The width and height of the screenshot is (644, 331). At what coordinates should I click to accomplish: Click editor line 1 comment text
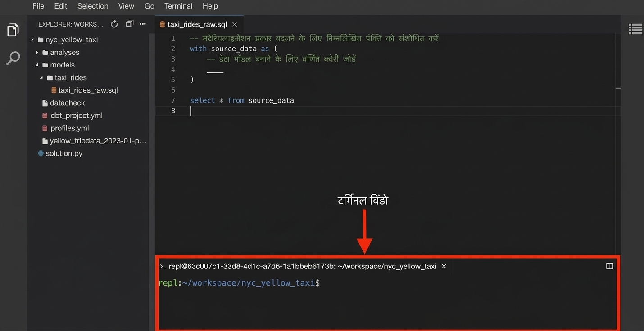314,38
